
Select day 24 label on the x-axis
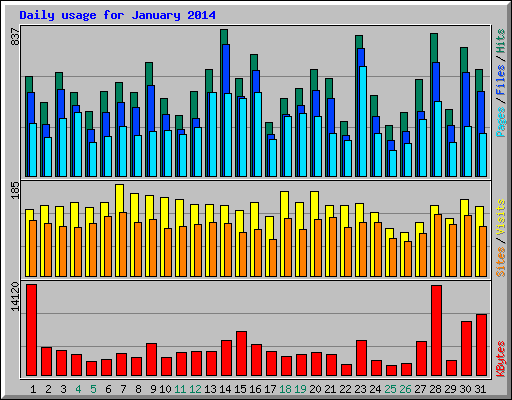pos(375,389)
